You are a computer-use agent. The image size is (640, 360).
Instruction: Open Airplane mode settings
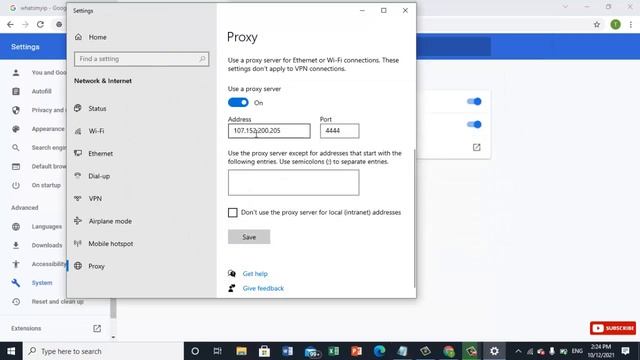click(x=110, y=221)
